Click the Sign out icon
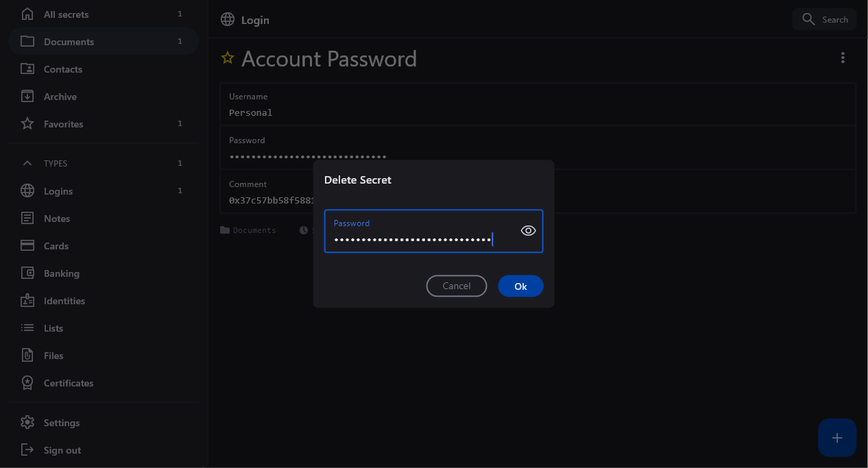The image size is (868, 468). 27,450
